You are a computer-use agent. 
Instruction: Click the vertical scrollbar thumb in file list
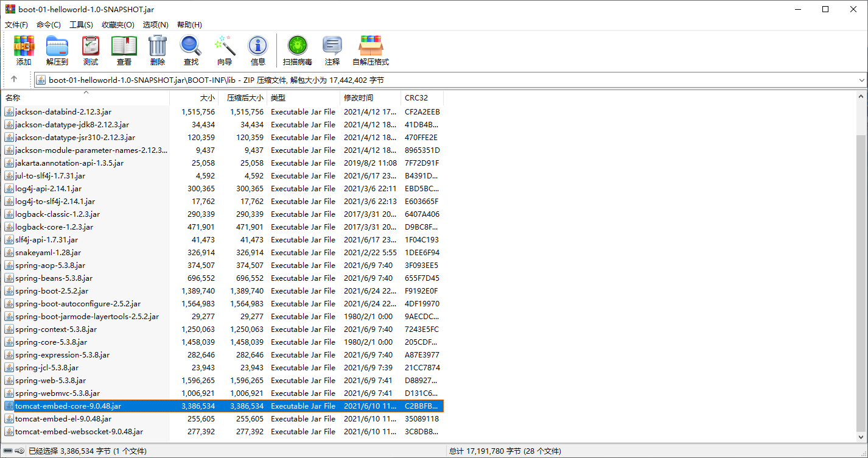(x=861, y=283)
